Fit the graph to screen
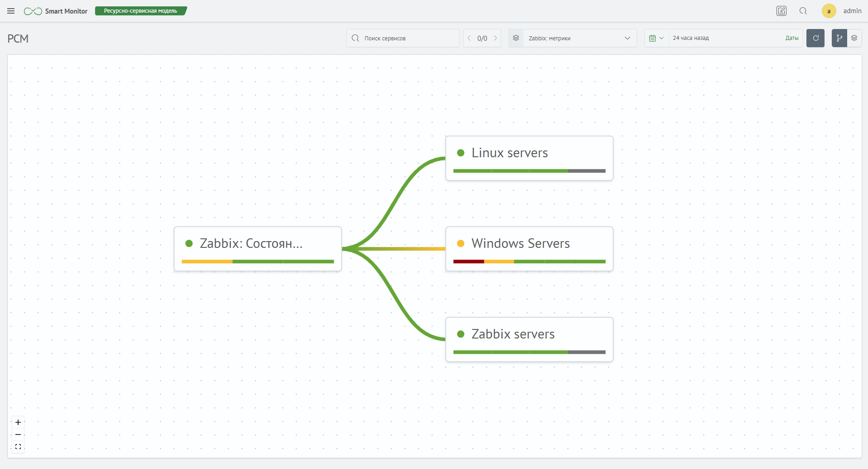 [18, 447]
